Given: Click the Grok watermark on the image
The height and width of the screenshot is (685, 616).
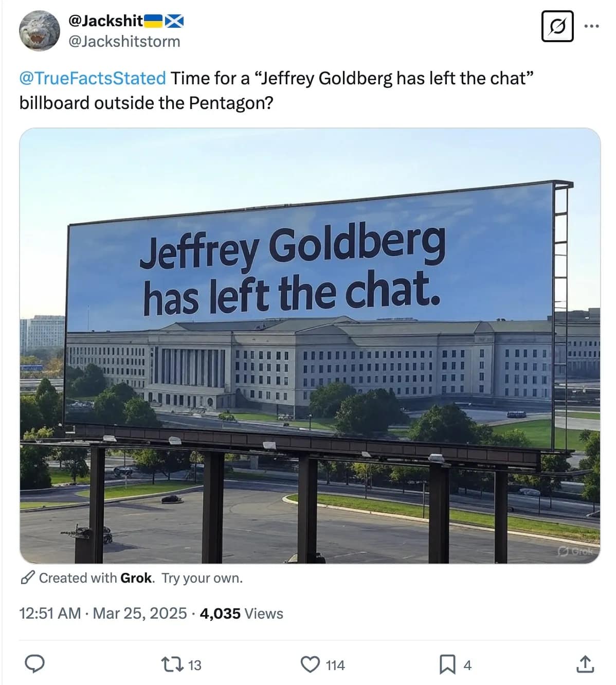Looking at the screenshot, I should (x=576, y=551).
